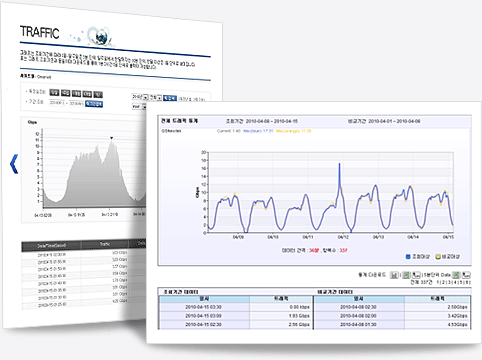Select the first dark period preset button

(54, 92)
